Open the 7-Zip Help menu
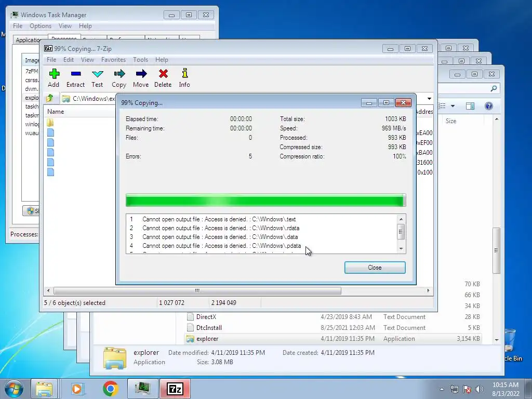The width and height of the screenshot is (532, 399). click(162, 60)
